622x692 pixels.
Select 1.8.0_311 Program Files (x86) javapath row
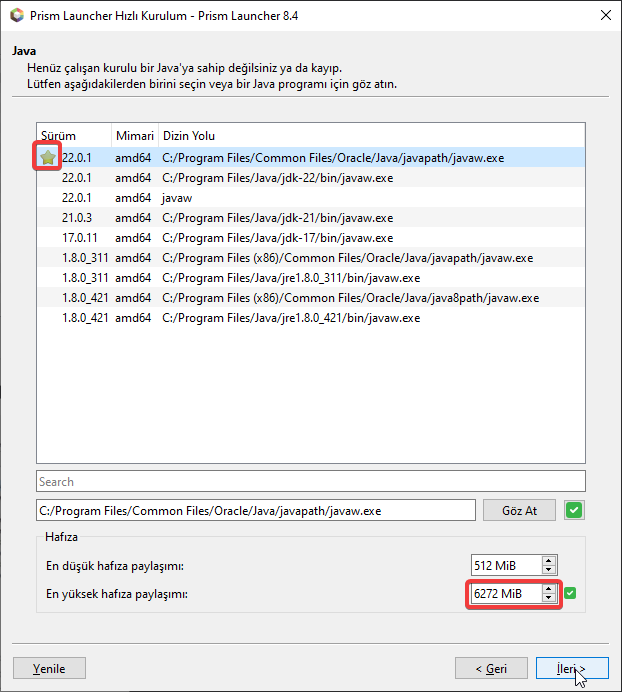coord(311,257)
